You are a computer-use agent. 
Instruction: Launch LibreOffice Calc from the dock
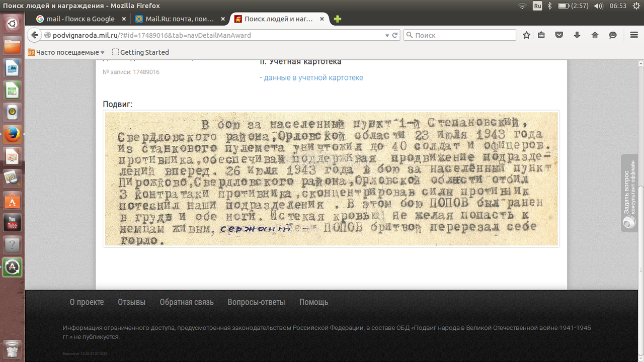pyautogui.click(x=12, y=90)
